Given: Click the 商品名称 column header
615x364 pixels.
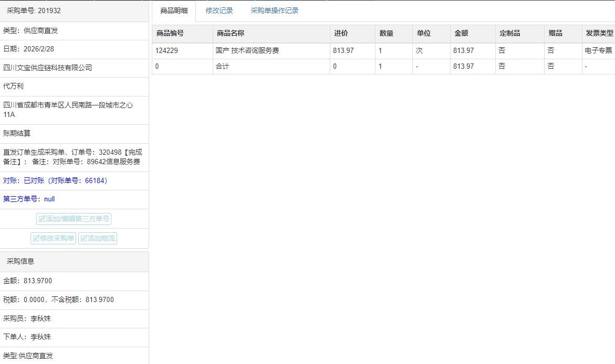Looking at the screenshot, I should (x=230, y=33).
